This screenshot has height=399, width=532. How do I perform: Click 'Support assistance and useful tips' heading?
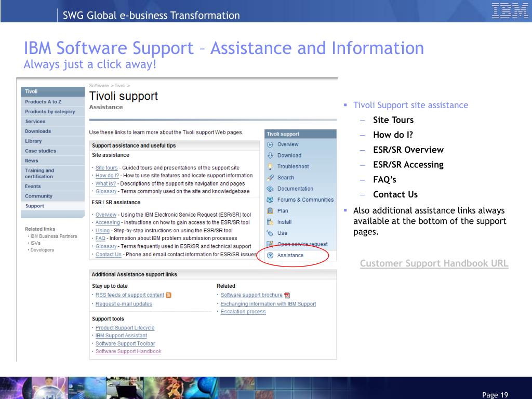point(134,145)
